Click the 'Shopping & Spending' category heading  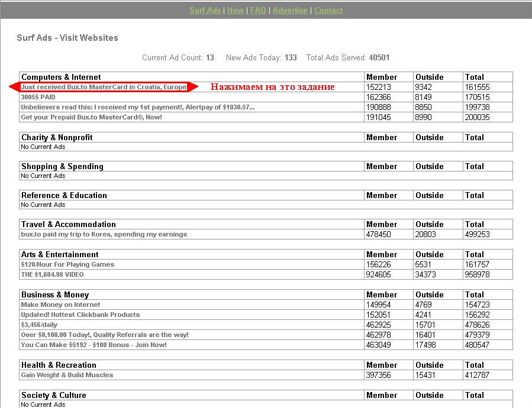click(62, 167)
